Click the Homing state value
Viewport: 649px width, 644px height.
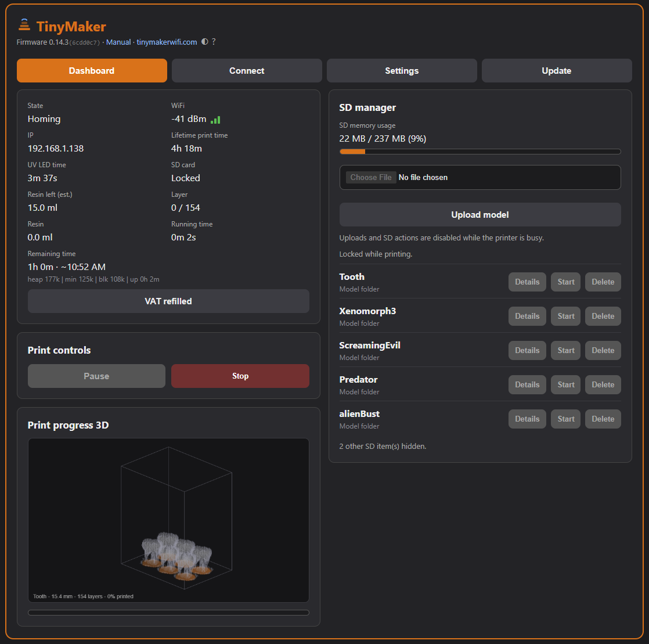tap(44, 119)
